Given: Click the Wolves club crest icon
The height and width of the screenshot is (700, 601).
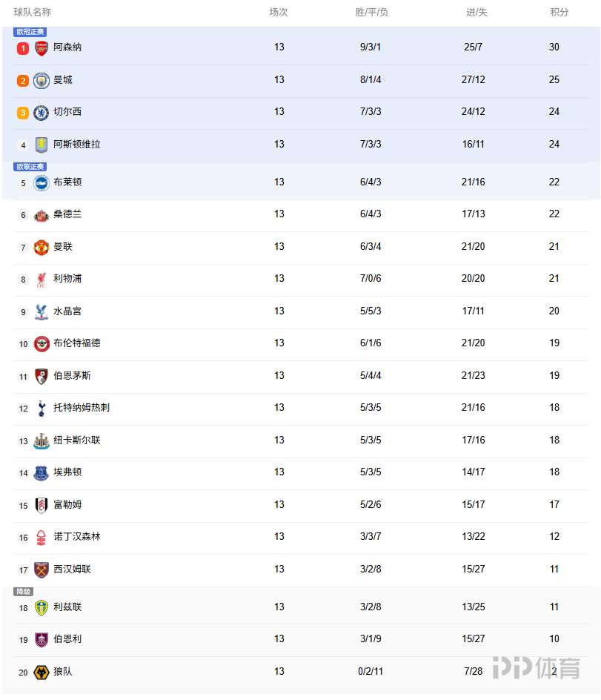Looking at the screenshot, I should pos(41,672).
